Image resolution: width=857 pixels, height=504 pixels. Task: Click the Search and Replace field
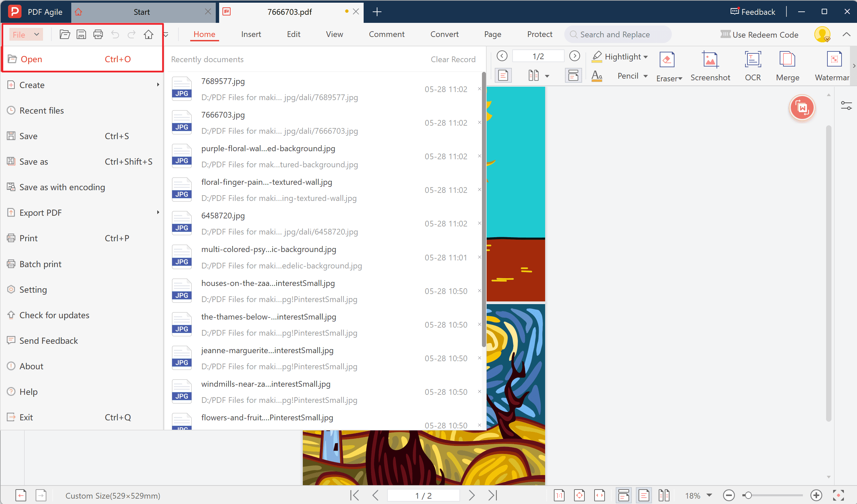[x=618, y=34]
